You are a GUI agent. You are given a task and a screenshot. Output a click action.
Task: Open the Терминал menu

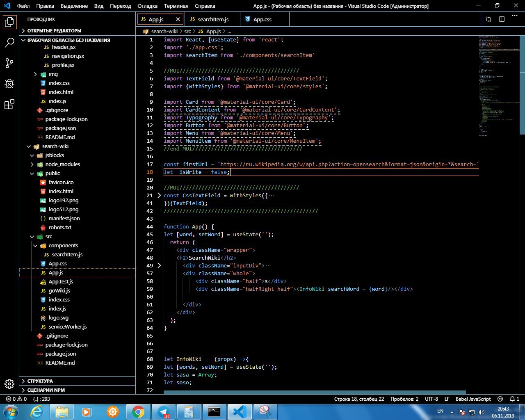(x=176, y=6)
